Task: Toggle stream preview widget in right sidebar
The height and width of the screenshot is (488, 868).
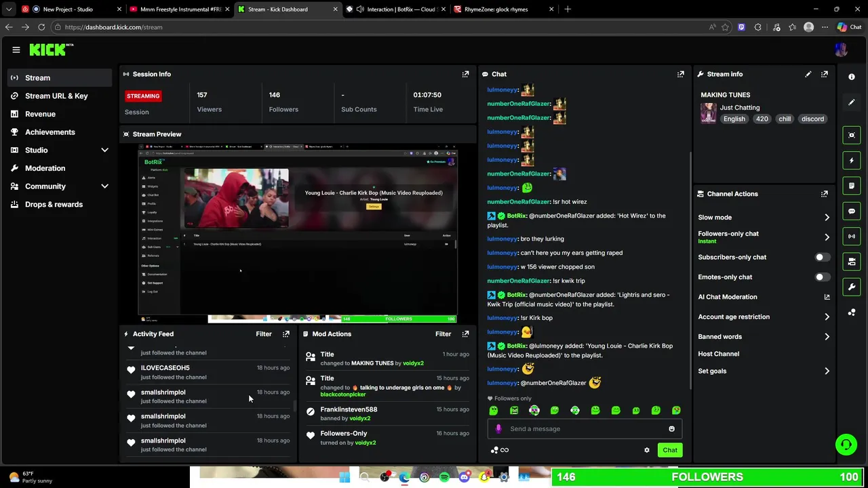Action: point(852,135)
